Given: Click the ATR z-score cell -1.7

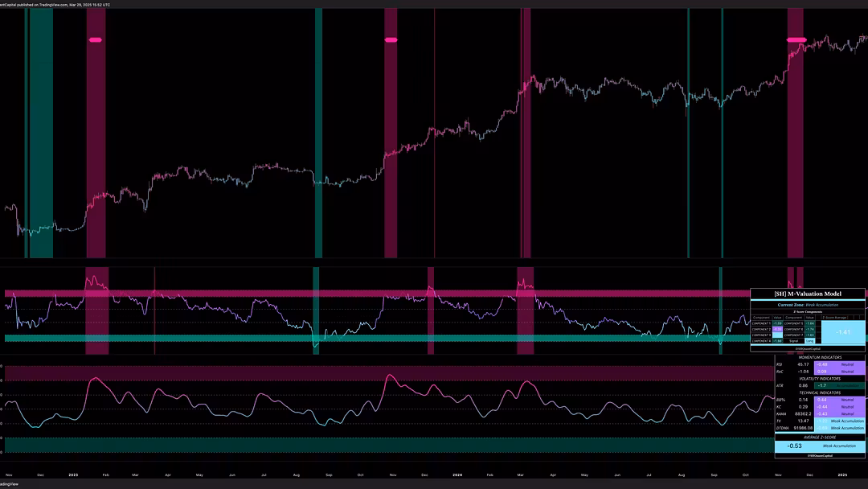Looking at the screenshot, I should click(x=822, y=385).
